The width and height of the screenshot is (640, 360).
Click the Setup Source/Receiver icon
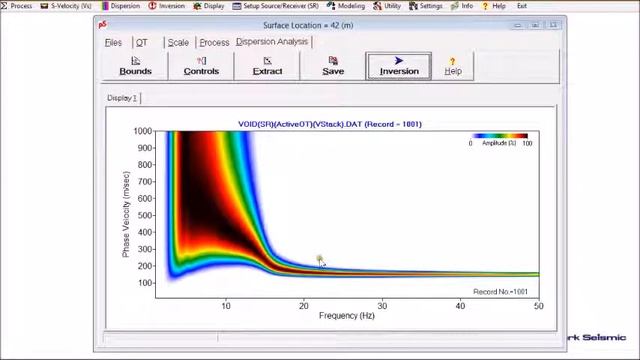[237, 6]
